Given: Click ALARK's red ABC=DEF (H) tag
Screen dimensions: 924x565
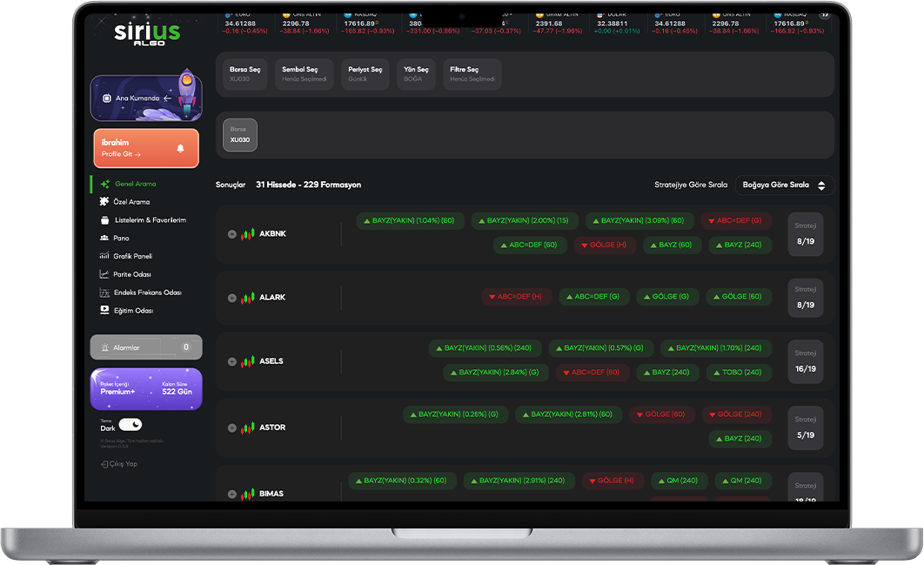Looking at the screenshot, I should tap(517, 297).
